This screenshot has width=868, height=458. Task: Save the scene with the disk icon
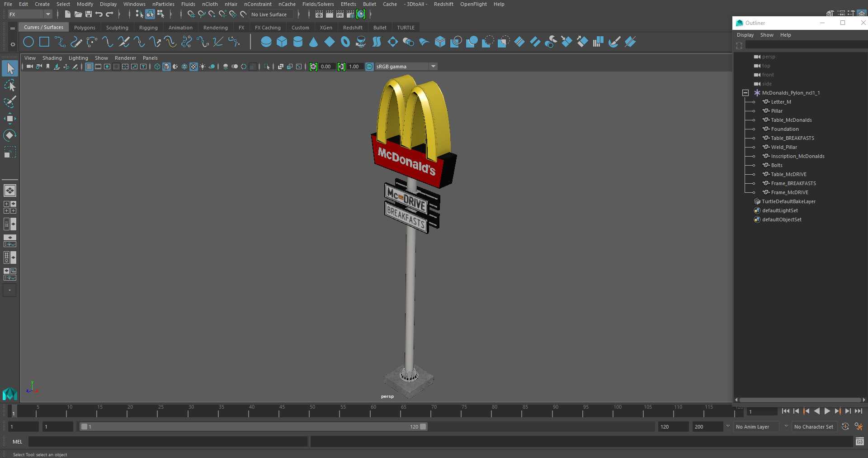(89, 14)
